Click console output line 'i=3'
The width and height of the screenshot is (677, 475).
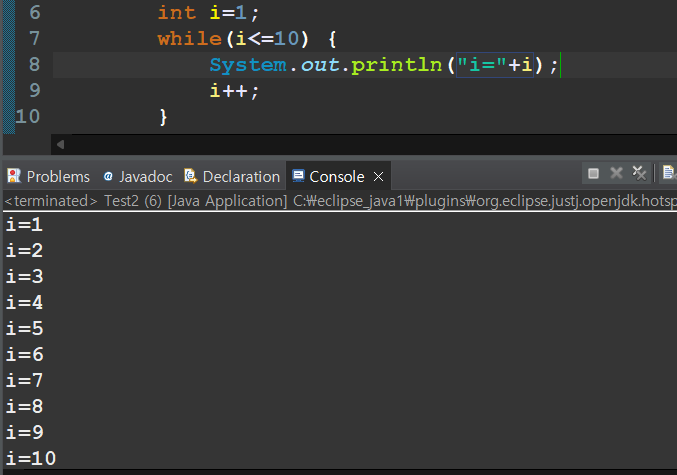pyautogui.click(x=24, y=276)
